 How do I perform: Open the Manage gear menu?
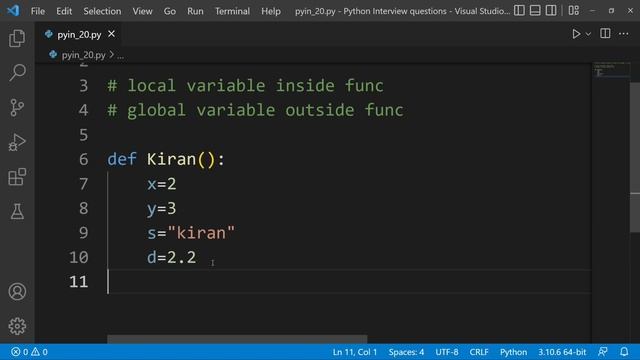(x=17, y=326)
